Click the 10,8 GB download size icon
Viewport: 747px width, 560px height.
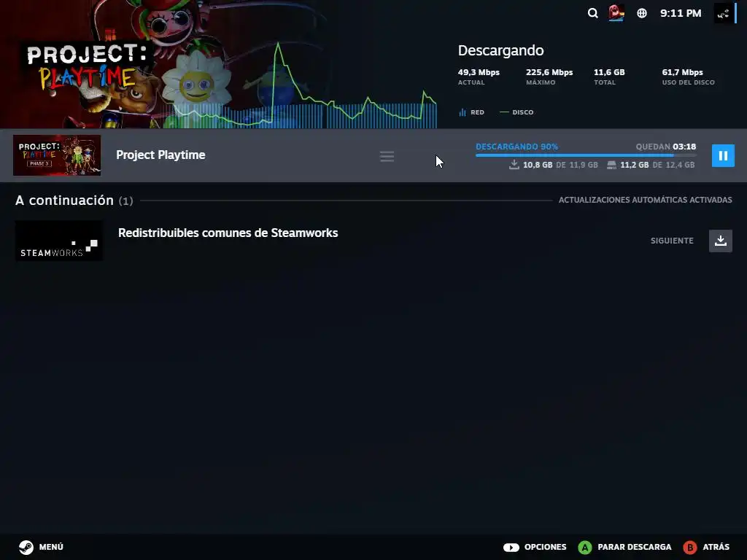click(x=514, y=165)
